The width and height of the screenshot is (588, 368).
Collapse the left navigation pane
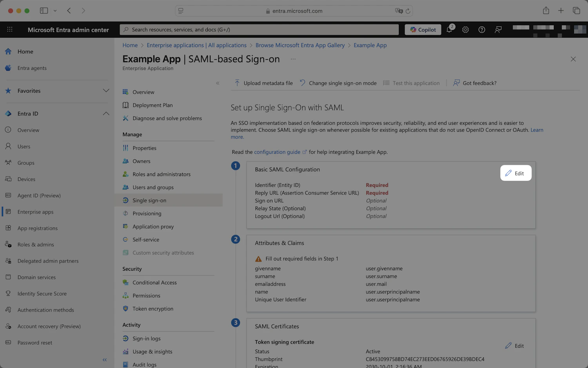pos(105,360)
